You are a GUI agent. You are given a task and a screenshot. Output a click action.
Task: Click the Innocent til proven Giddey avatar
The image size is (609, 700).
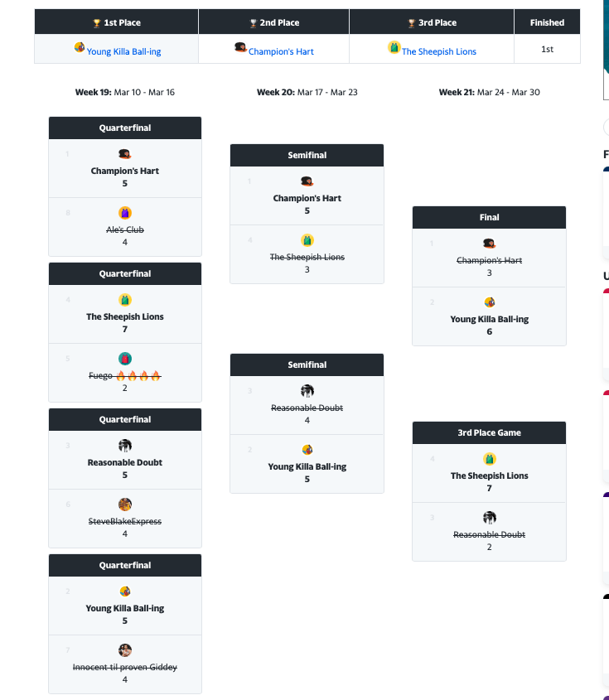124,650
